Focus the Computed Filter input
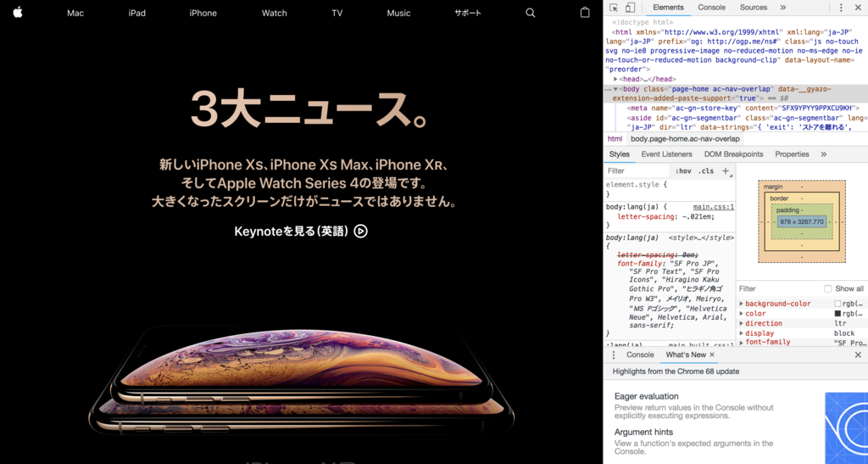 (780, 288)
